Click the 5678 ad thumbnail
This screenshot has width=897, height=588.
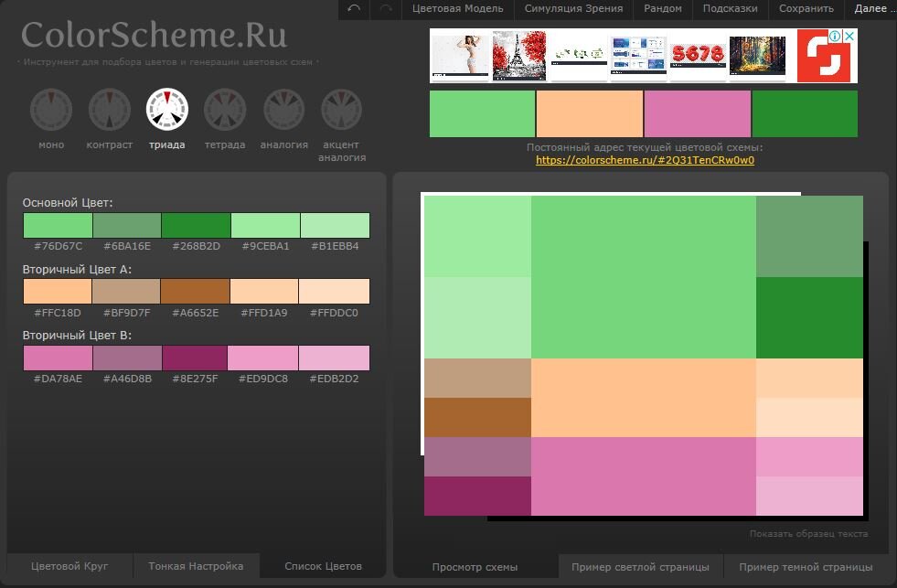tap(698, 56)
